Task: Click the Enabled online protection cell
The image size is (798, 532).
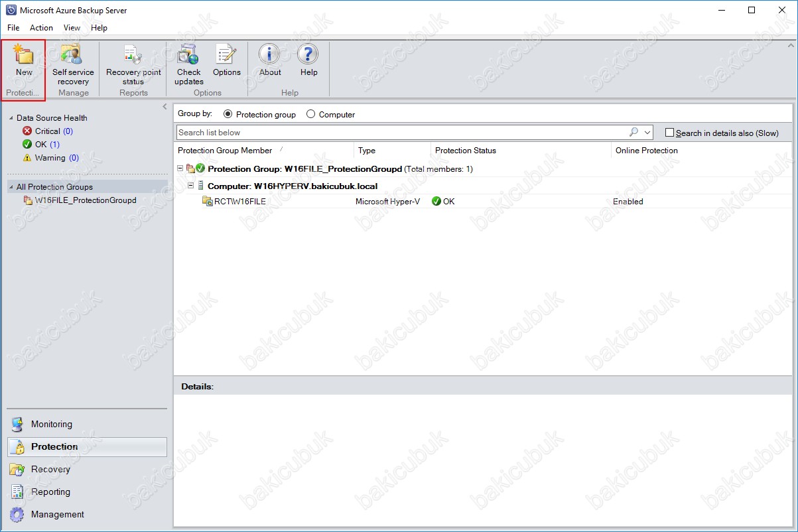Action: pos(628,202)
